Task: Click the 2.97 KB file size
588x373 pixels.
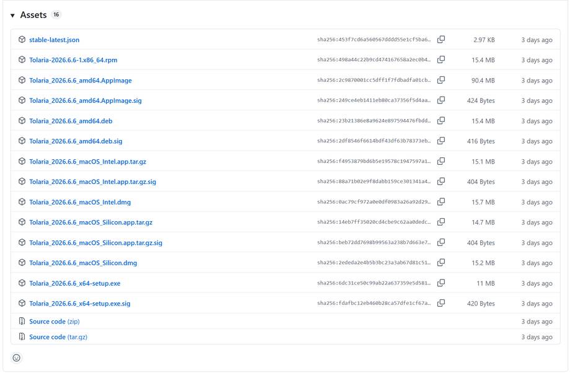Action: click(484, 40)
